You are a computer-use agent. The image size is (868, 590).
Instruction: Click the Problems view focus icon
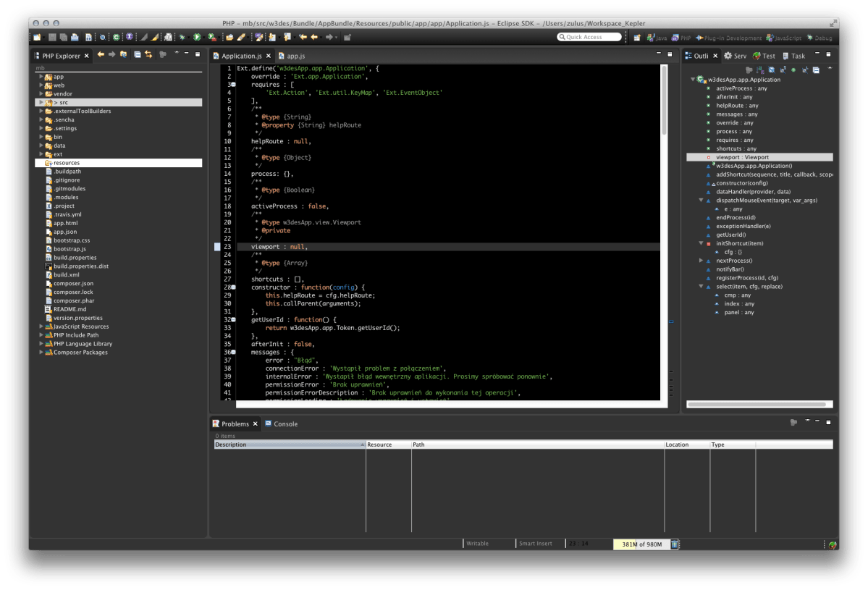(x=793, y=422)
